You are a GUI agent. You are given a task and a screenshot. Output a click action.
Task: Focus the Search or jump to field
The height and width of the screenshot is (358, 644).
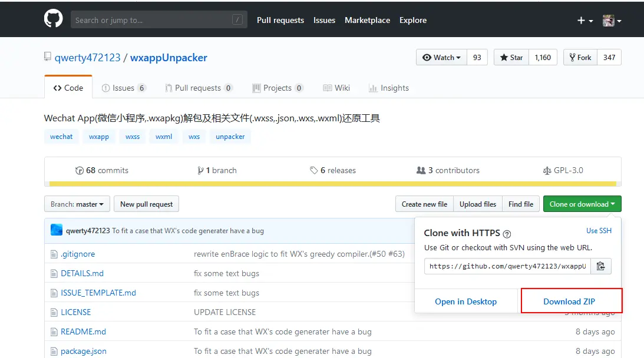pos(159,19)
